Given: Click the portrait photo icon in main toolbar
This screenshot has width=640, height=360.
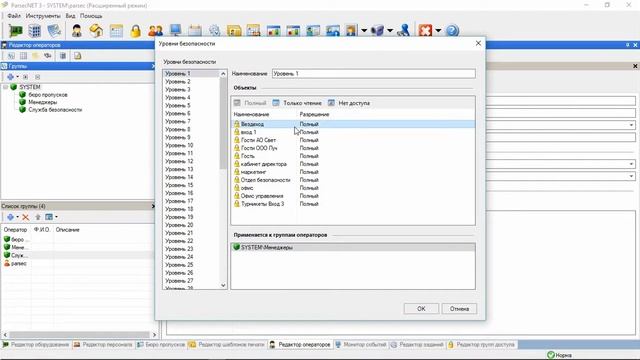Looking at the screenshot, I should click(351, 31).
